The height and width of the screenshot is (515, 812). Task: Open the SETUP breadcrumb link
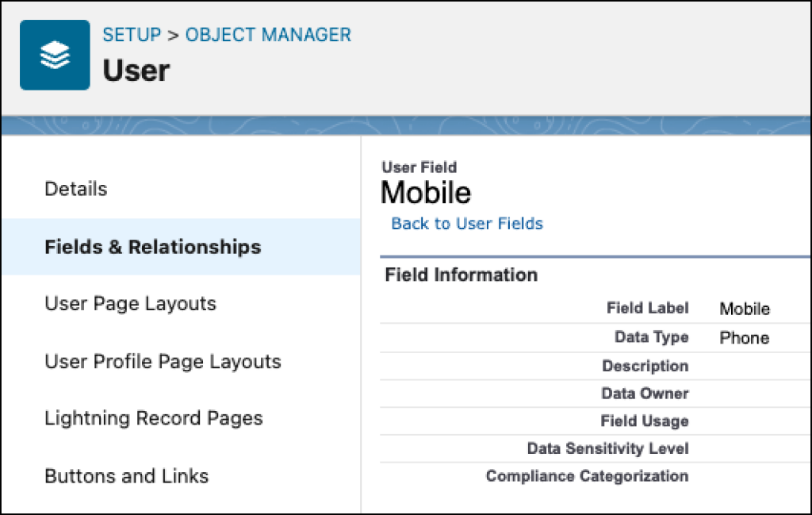(x=132, y=34)
